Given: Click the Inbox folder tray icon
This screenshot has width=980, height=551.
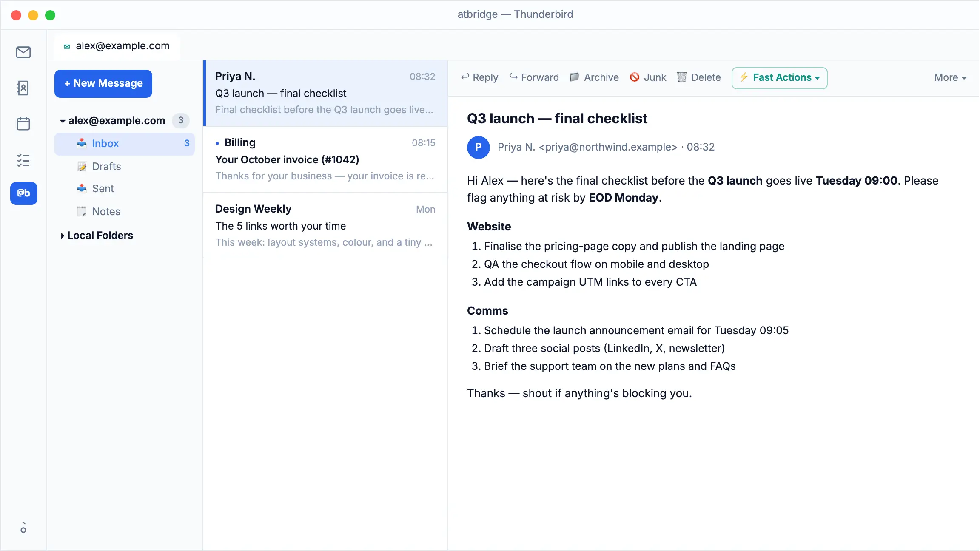Looking at the screenshot, I should pos(82,143).
